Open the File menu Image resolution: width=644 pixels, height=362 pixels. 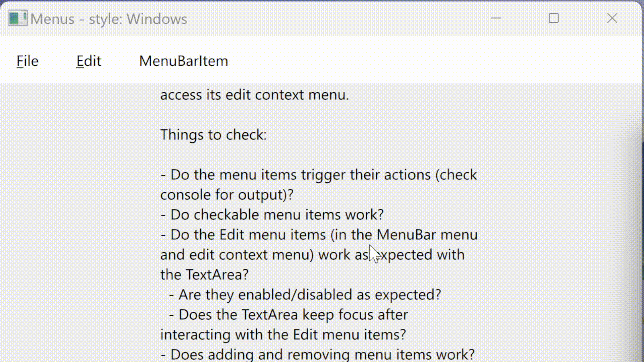pos(28,61)
